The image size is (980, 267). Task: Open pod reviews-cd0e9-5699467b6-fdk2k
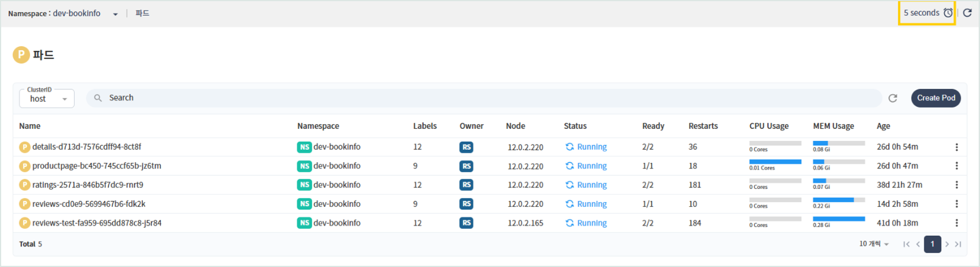tap(89, 204)
